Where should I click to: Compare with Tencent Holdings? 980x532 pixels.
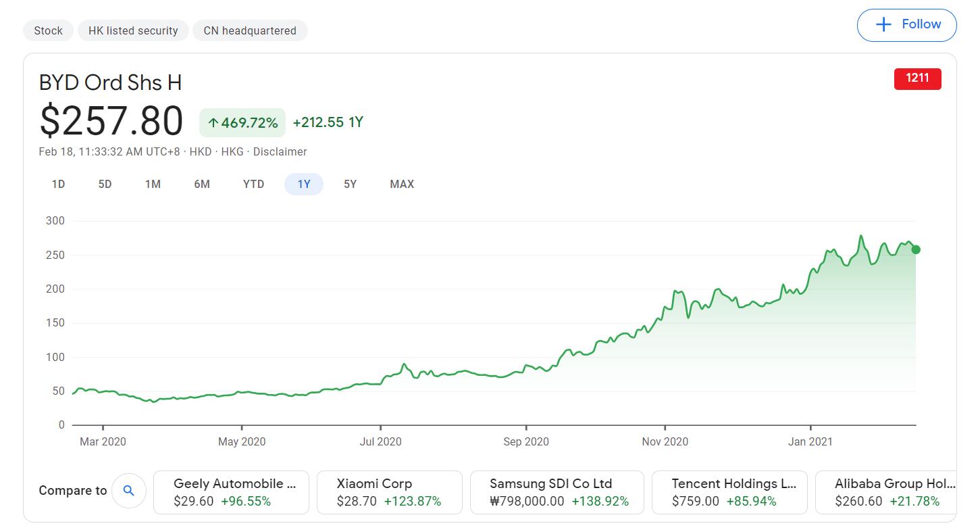point(729,492)
